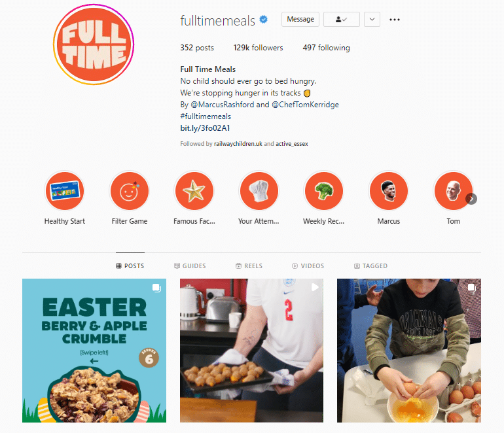Viewport: 504px width, 433px height.
Task: Toggle the following status button
Action: (x=342, y=19)
